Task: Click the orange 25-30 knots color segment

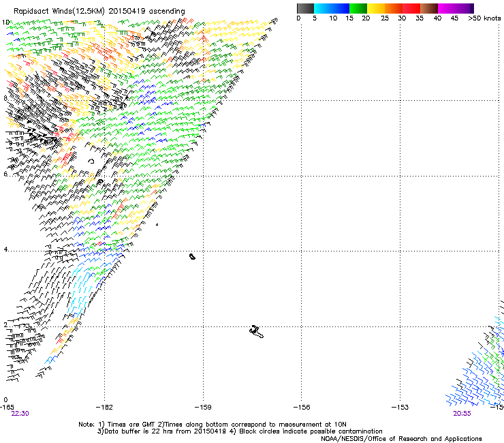Action: click(394, 8)
